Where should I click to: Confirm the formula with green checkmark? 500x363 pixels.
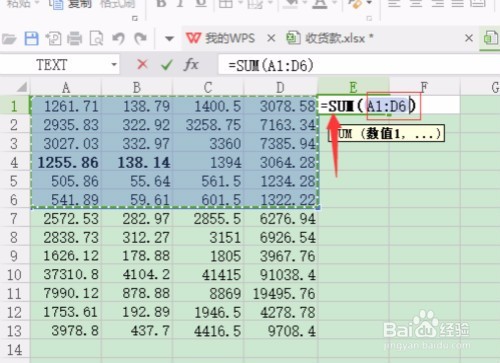(x=167, y=65)
